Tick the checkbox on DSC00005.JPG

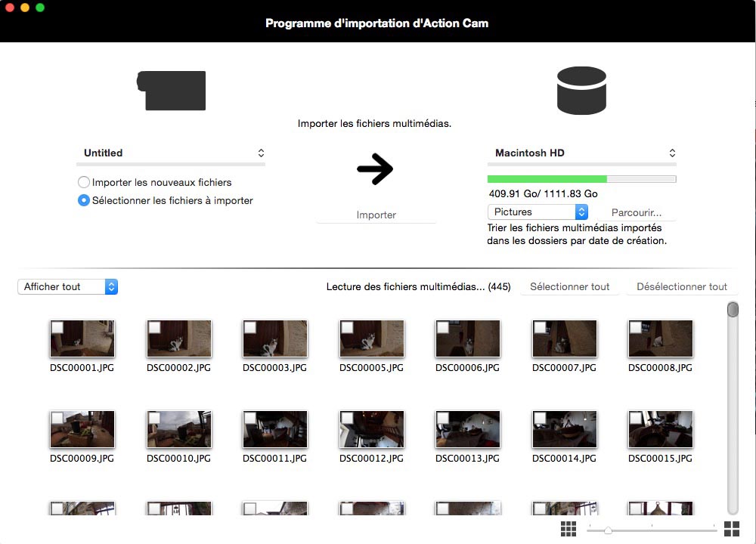click(x=347, y=328)
